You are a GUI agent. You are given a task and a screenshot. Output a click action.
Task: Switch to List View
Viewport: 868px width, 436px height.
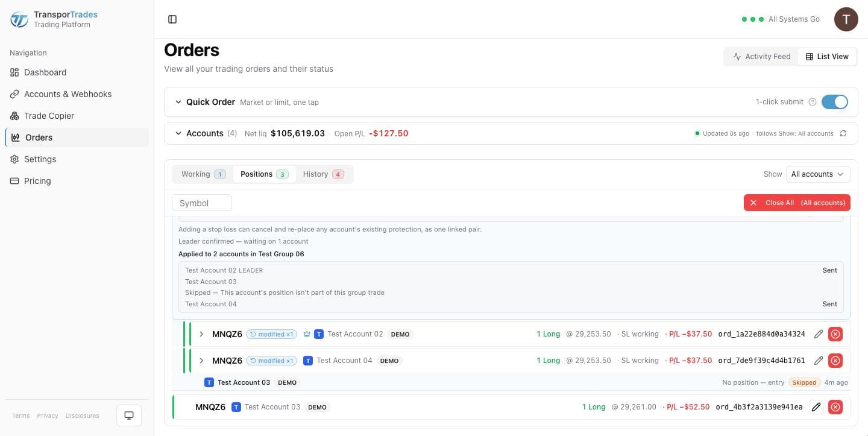[x=827, y=57]
